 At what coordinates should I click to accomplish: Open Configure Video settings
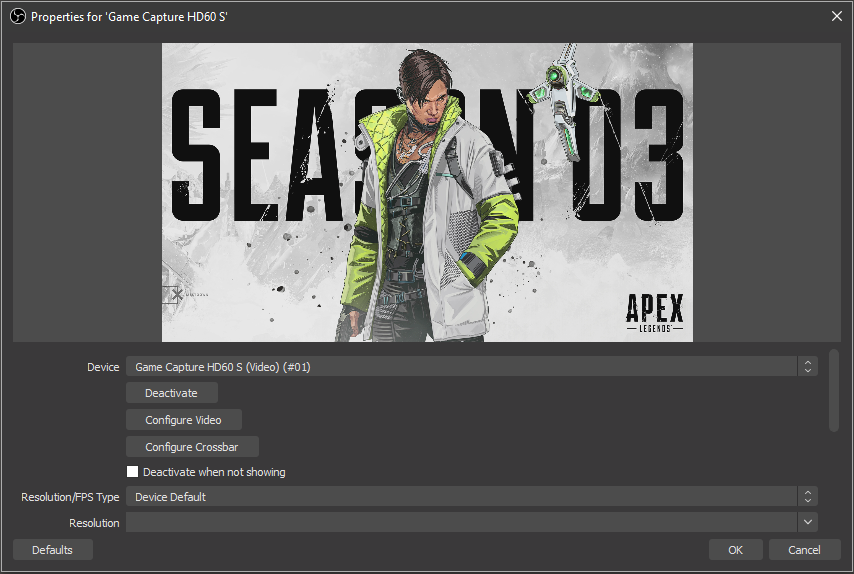[184, 420]
